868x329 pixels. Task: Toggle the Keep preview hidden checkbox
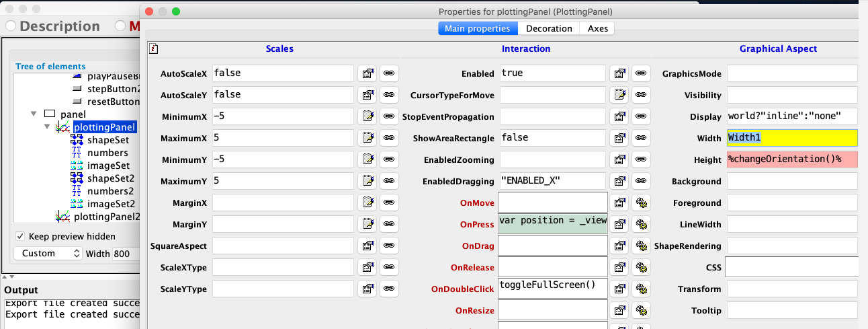(x=20, y=236)
